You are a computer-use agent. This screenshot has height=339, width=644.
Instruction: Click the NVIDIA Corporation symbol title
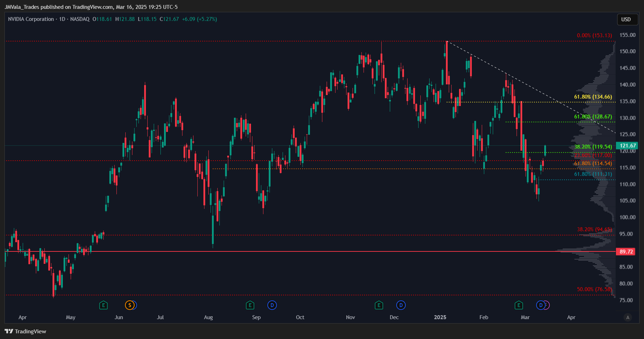[31, 19]
